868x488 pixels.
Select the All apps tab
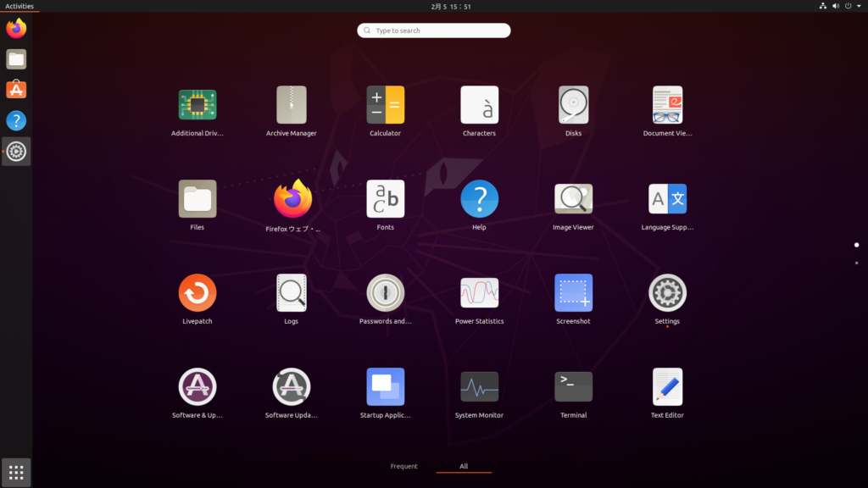(x=464, y=466)
